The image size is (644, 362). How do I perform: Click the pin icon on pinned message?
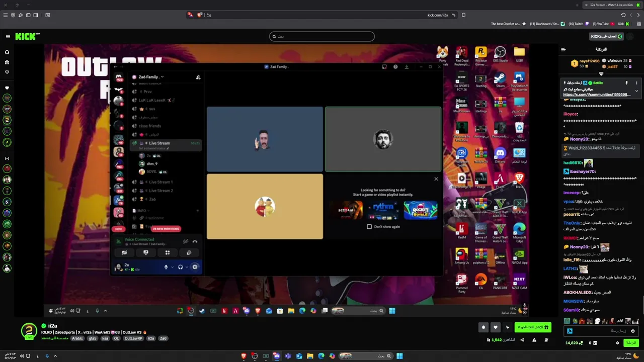click(x=626, y=83)
